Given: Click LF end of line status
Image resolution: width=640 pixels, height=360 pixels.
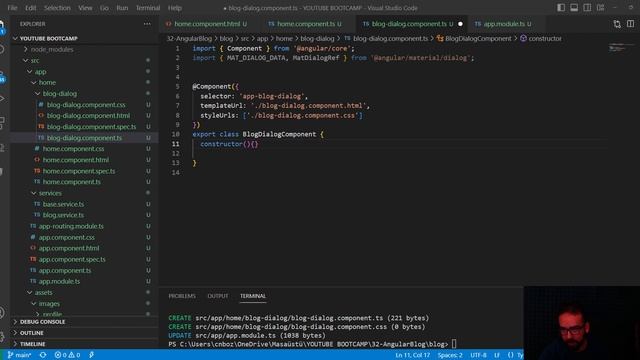Looking at the screenshot, I should click(497, 355).
